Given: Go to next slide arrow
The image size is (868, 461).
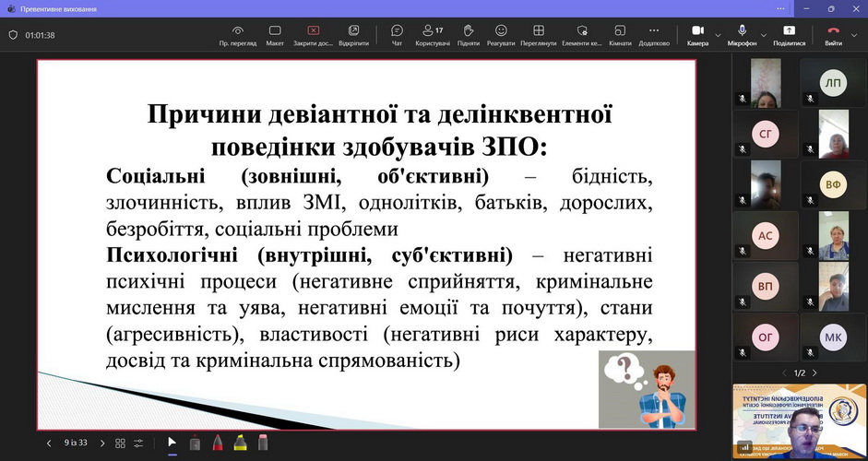Looking at the screenshot, I should (x=102, y=443).
